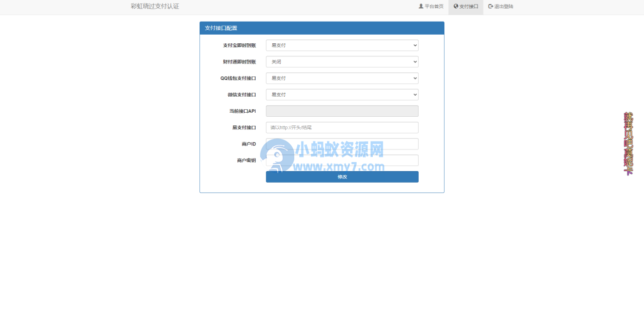Expand the QQ钱包支付接口 dropdown

pyautogui.click(x=342, y=78)
